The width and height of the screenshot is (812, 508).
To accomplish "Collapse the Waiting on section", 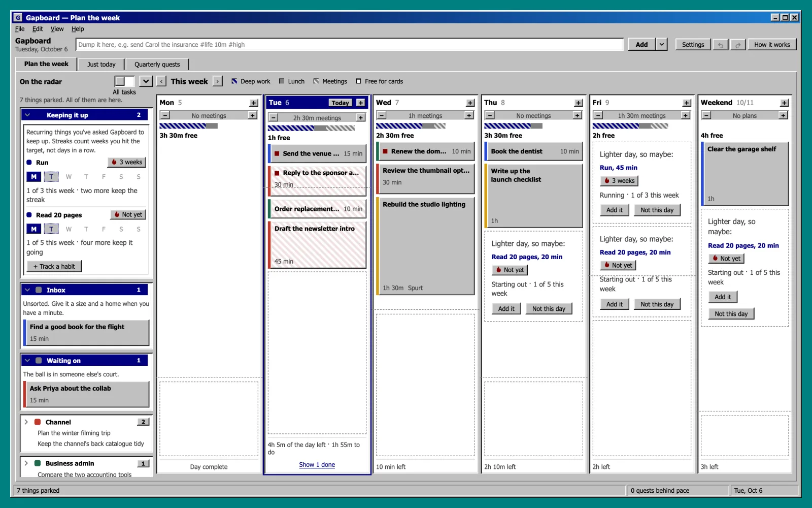I will (28, 360).
